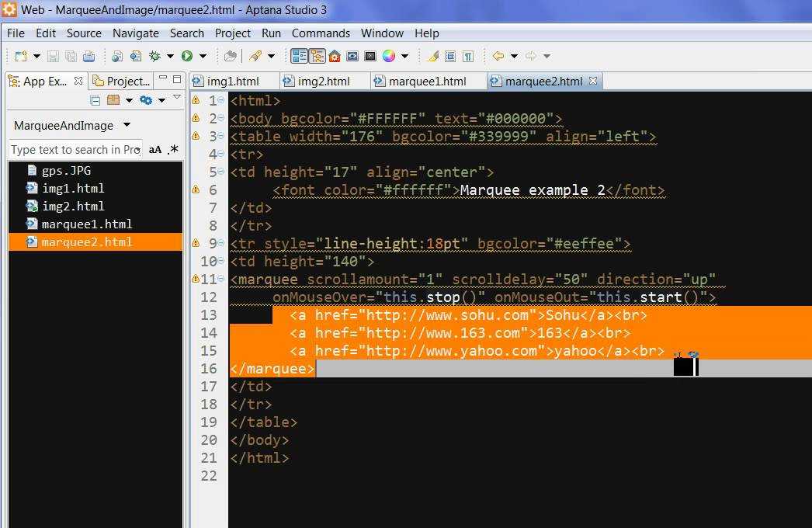Click the green Run button icon
Screen dimensions: 812x528
187,56
